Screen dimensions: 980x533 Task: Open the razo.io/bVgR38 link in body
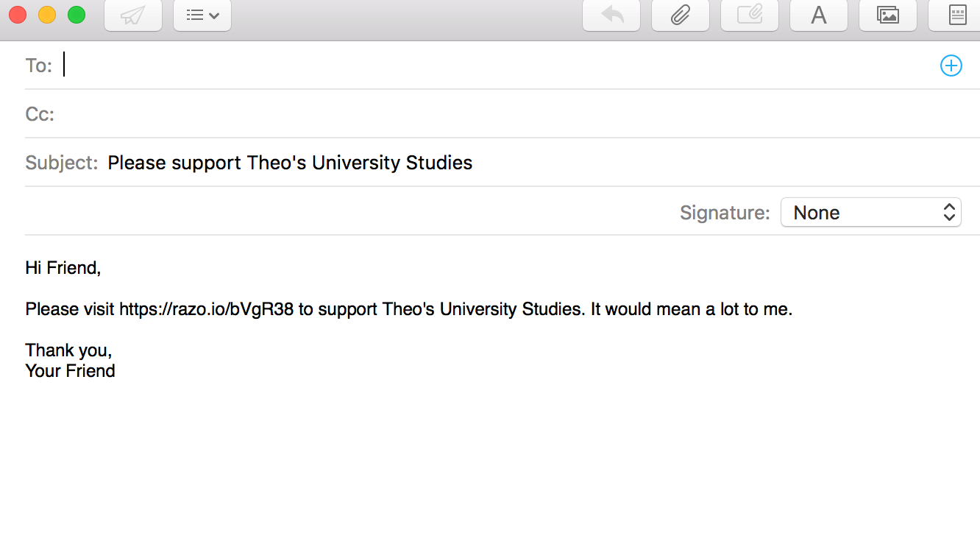tap(207, 309)
